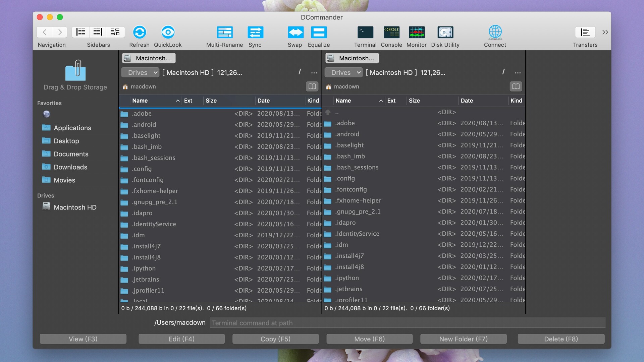The height and width of the screenshot is (362, 644).
Task: Sort right panel by Date column
Action: pyautogui.click(x=483, y=101)
